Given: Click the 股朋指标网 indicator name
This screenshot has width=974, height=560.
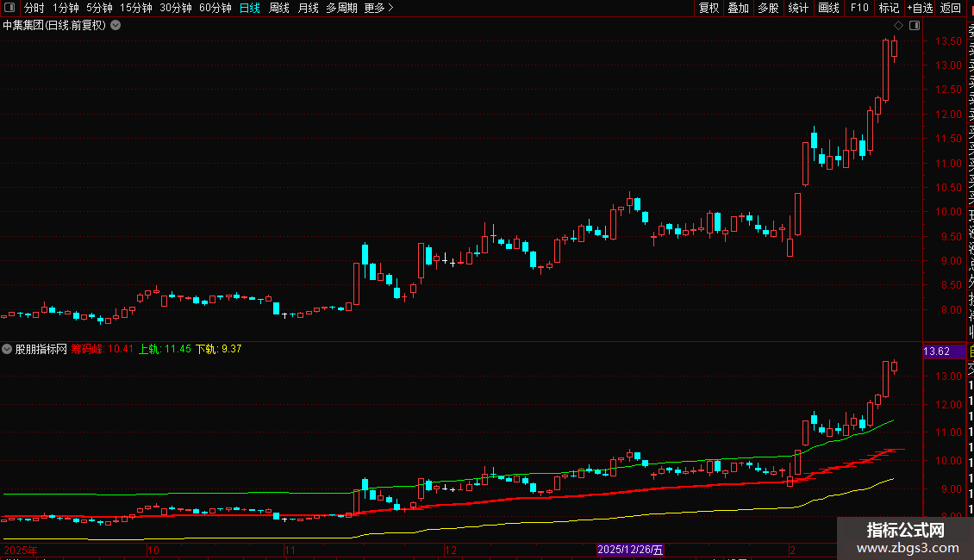Looking at the screenshot, I should point(41,349).
